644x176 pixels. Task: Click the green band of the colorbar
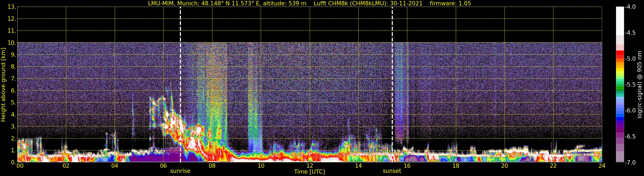[620, 87]
